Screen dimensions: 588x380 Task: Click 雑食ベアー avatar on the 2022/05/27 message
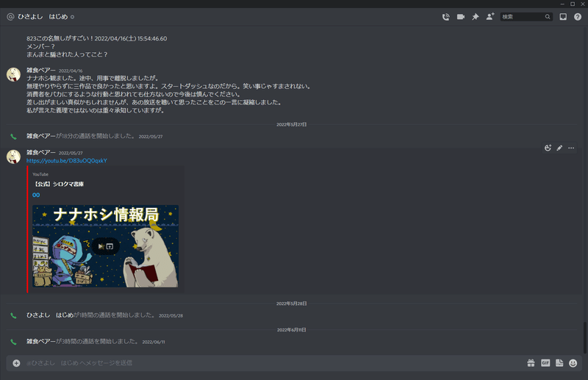[13, 157]
